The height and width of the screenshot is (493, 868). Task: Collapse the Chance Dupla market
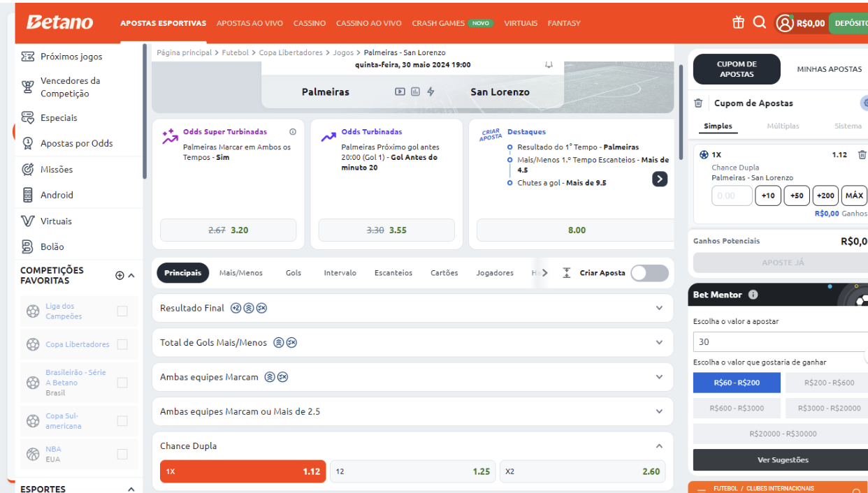[x=659, y=446]
